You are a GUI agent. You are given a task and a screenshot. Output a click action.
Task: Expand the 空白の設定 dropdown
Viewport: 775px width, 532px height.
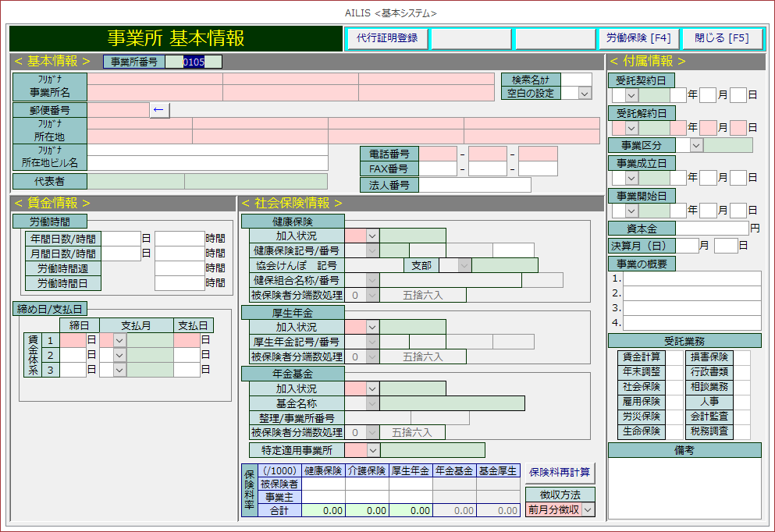585,93
